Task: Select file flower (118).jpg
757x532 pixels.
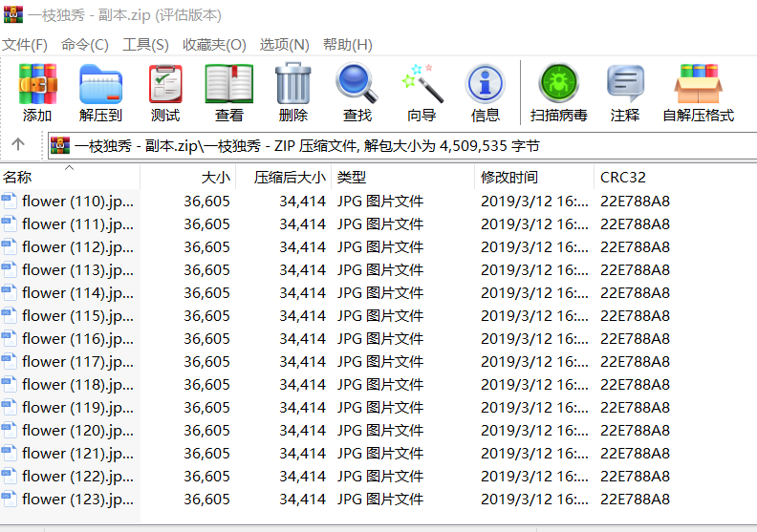Action: [77, 384]
